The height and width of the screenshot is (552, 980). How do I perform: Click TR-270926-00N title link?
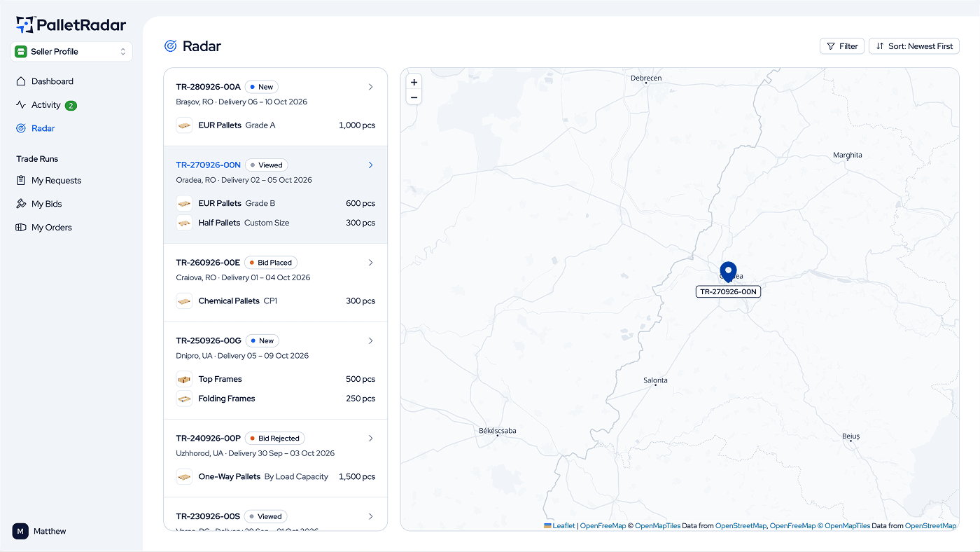click(x=208, y=165)
